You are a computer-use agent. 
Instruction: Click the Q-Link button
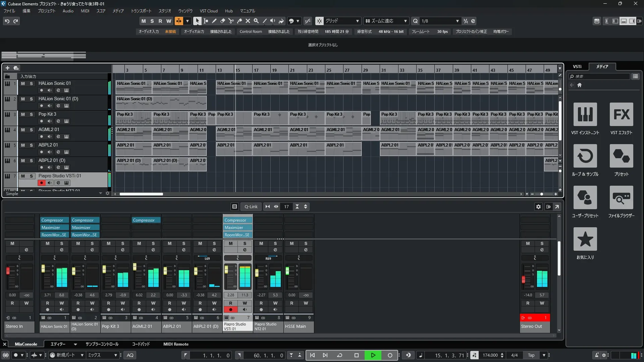click(x=251, y=207)
